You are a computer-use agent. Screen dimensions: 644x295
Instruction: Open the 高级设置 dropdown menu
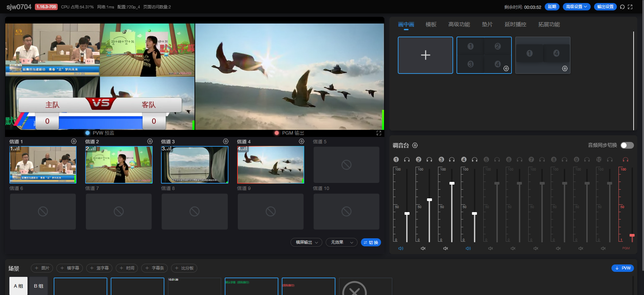coord(576,7)
